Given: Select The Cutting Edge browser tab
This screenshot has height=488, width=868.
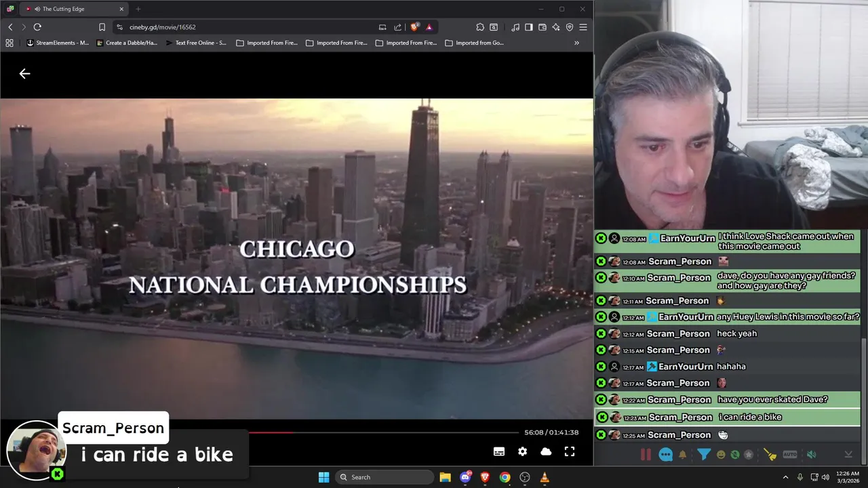Looking at the screenshot, I should point(74,9).
